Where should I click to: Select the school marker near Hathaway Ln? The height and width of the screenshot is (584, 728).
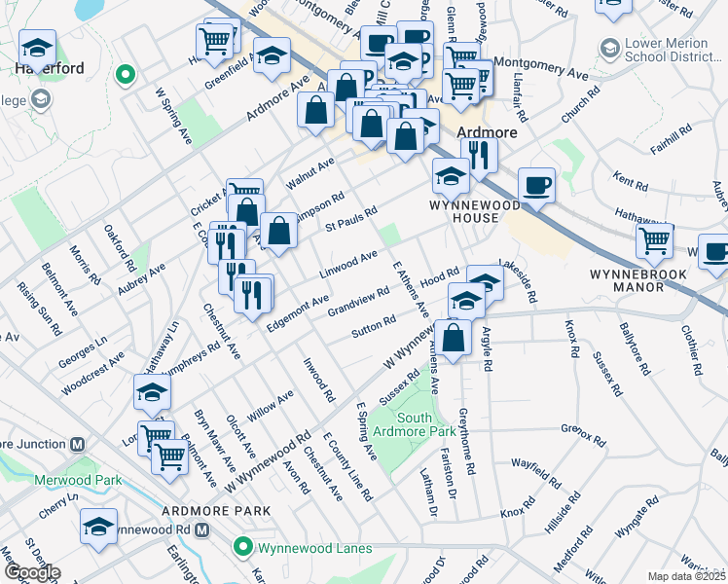coord(153,391)
